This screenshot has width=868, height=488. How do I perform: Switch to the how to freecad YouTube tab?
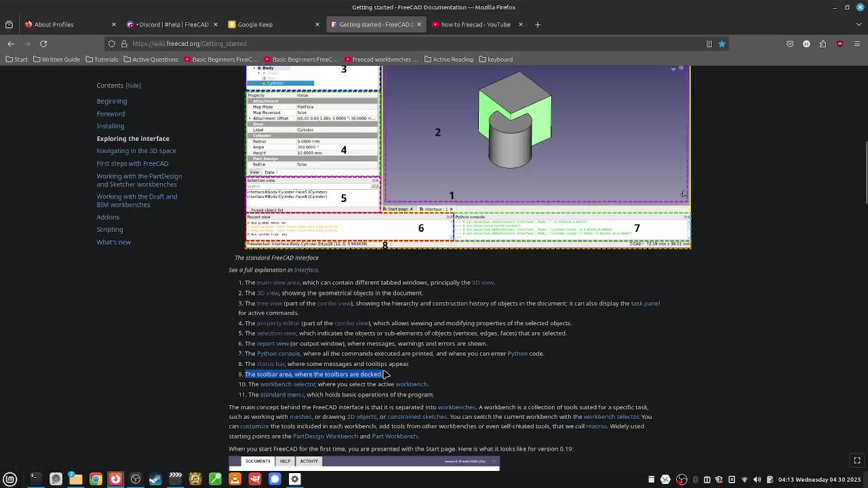point(477,24)
